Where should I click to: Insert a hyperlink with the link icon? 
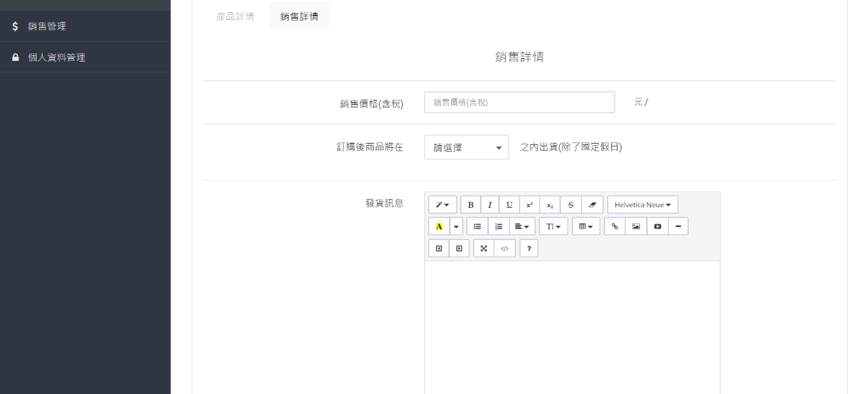[x=615, y=226]
